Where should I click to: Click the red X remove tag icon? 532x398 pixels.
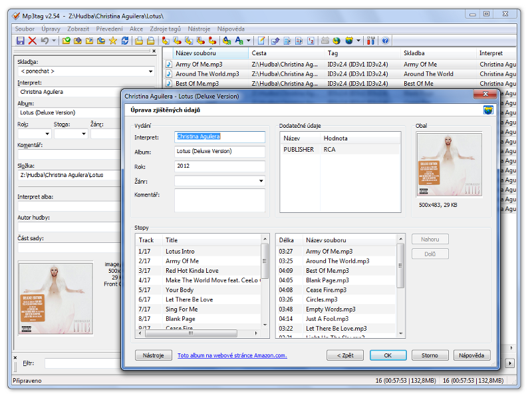point(32,41)
